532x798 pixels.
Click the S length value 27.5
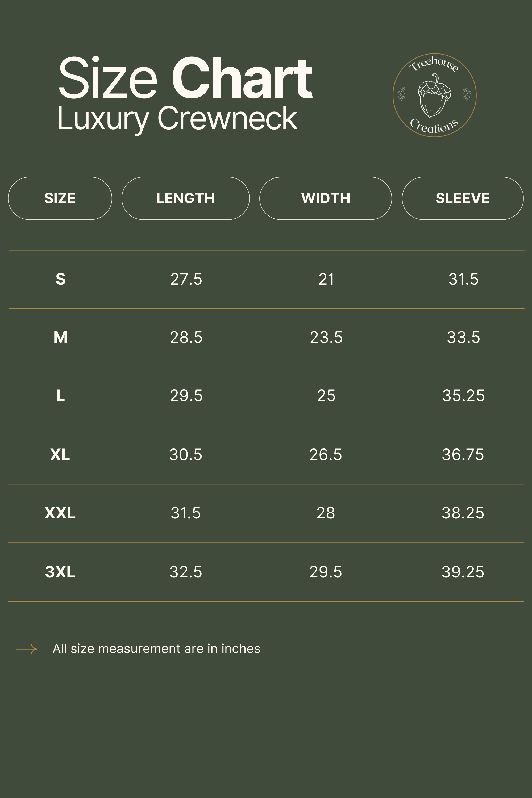(186, 279)
